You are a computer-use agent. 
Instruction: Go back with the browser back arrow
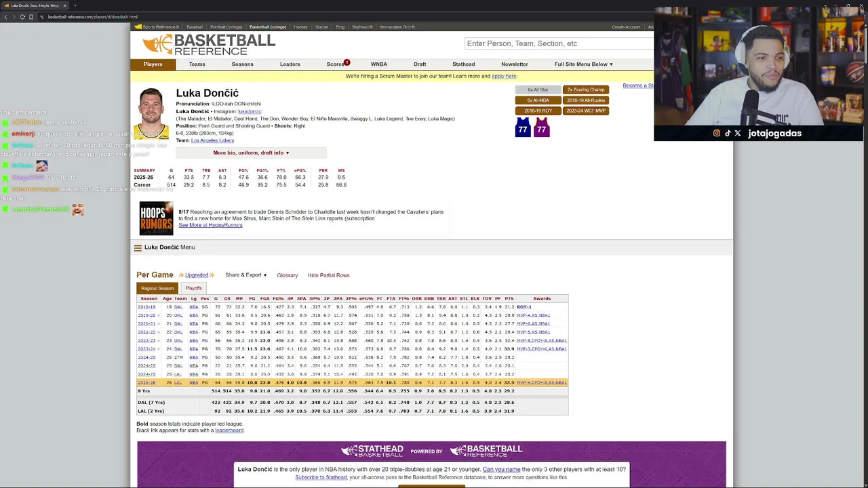coord(5,17)
